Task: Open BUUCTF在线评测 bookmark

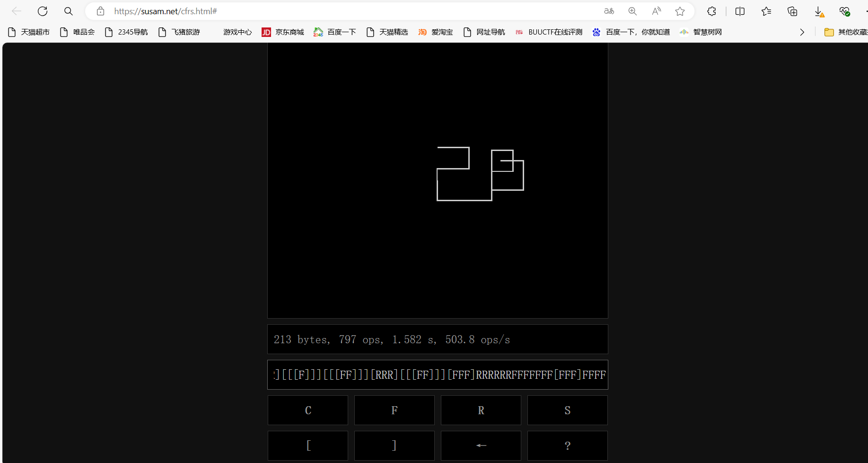Action: (549, 32)
